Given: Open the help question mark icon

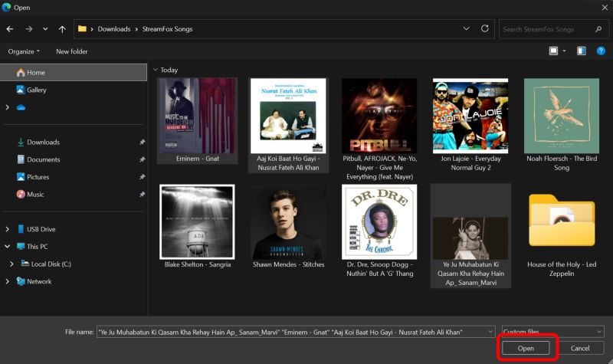Looking at the screenshot, I should pos(601,51).
